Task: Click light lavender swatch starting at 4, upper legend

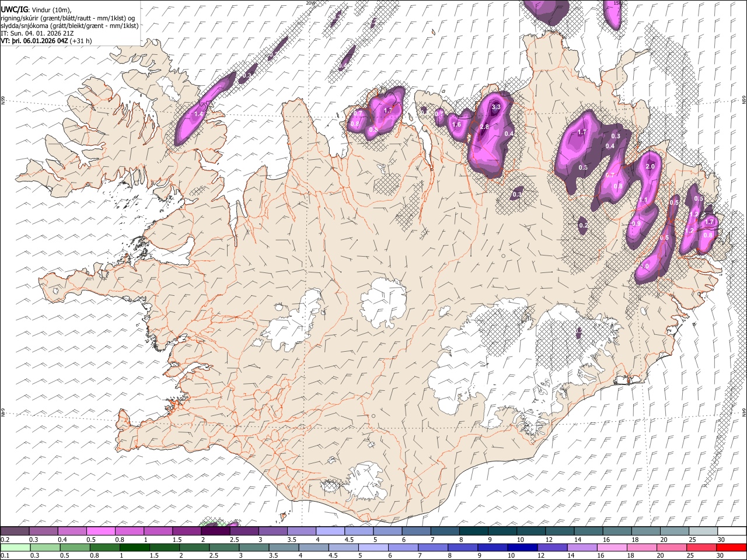Action: (330, 531)
